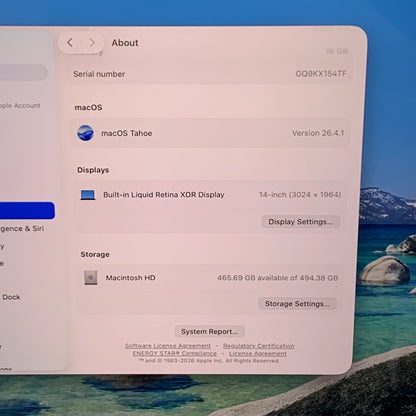This screenshot has width=416, height=416.
Task: Click the Storage section heading
Action: [95, 254]
